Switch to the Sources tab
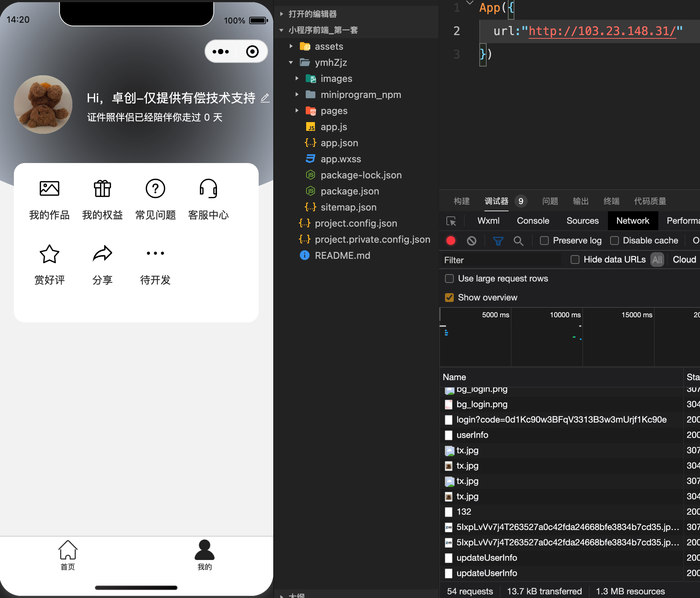This screenshot has width=700, height=598. pos(583,221)
